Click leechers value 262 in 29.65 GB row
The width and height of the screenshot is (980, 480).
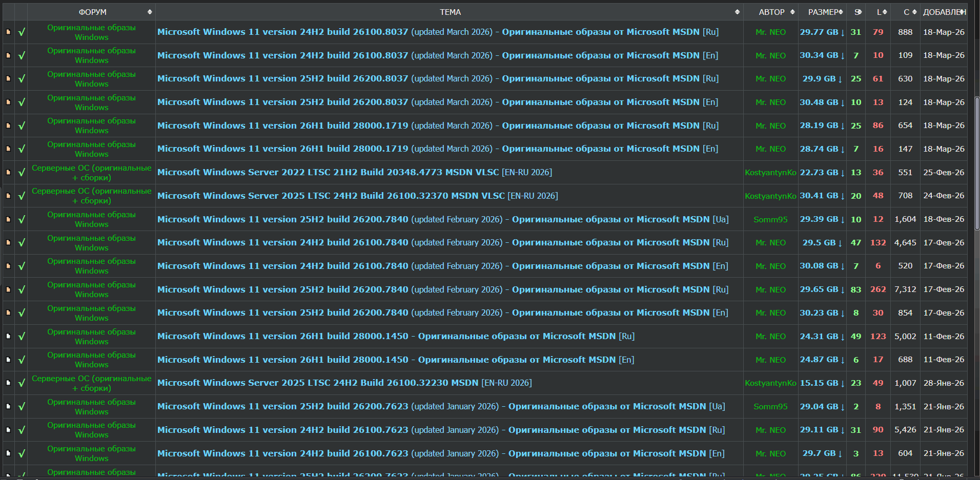coord(878,289)
